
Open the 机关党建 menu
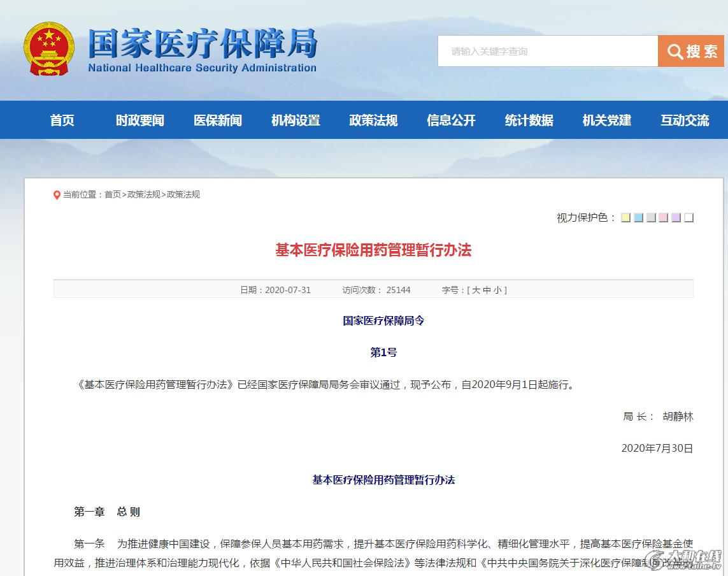click(x=607, y=120)
